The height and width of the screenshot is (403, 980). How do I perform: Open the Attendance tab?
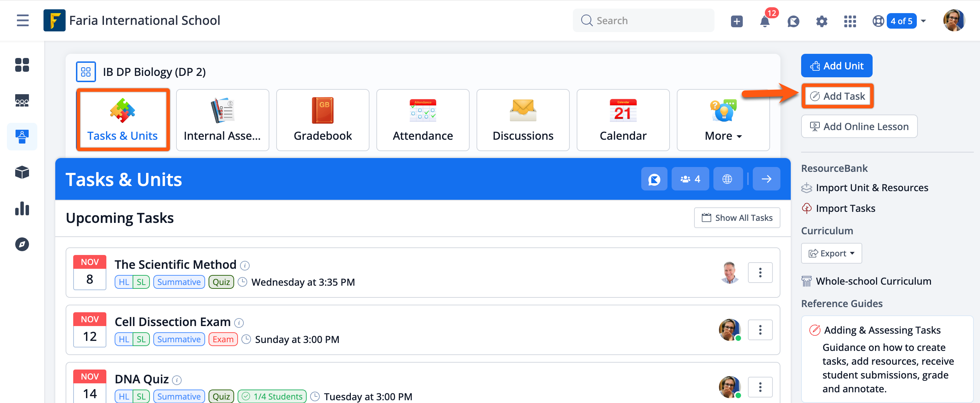tap(423, 120)
